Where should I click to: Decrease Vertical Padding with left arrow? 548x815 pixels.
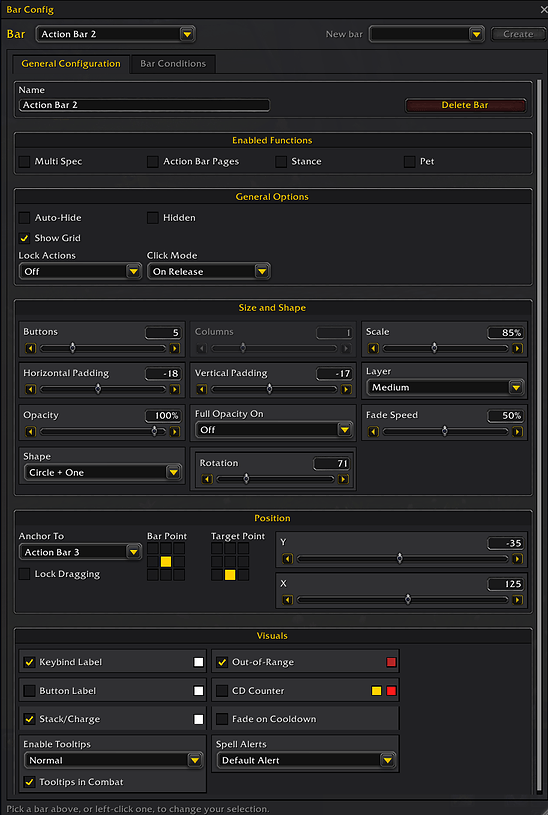tap(202, 389)
